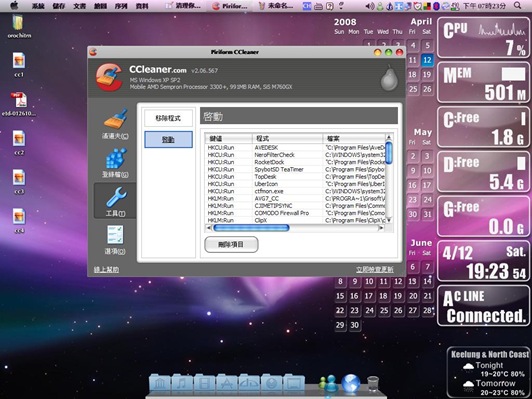The image size is (532, 399).
Task: Launch the Messenger buddies icon in dock
Action: click(328, 383)
